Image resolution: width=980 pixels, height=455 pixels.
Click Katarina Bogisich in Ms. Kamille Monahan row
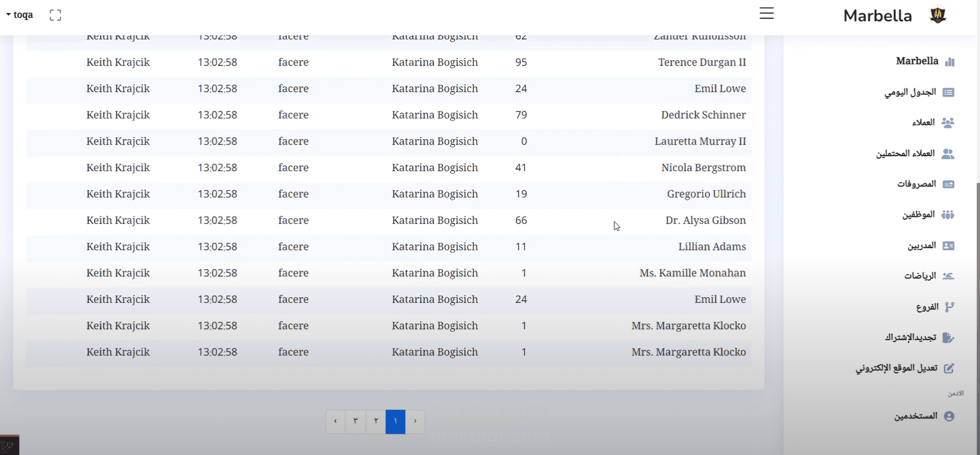(x=435, y=273)
